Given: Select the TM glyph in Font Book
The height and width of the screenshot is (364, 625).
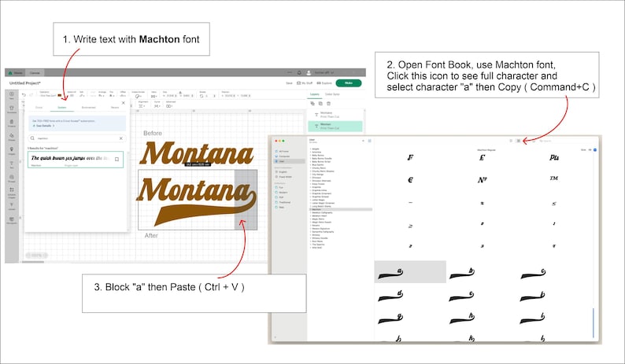Looking at the screenshot, I should point(554,178).
